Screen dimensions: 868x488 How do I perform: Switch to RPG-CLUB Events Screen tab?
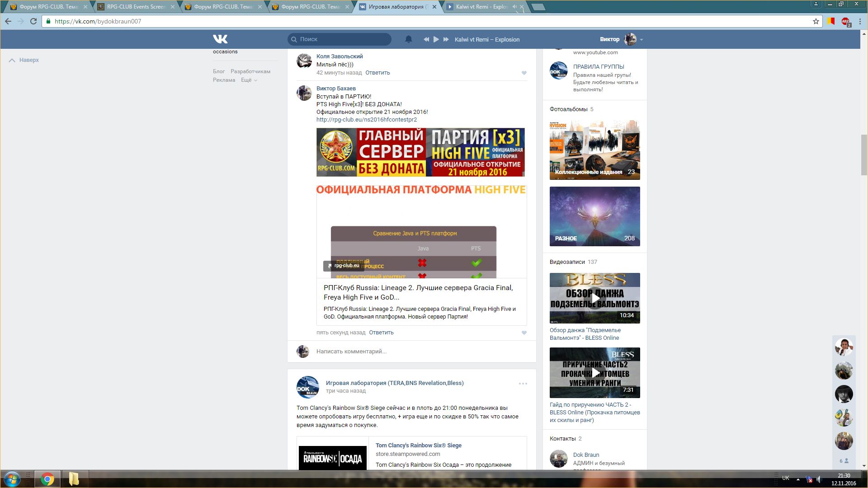(136, 7)
